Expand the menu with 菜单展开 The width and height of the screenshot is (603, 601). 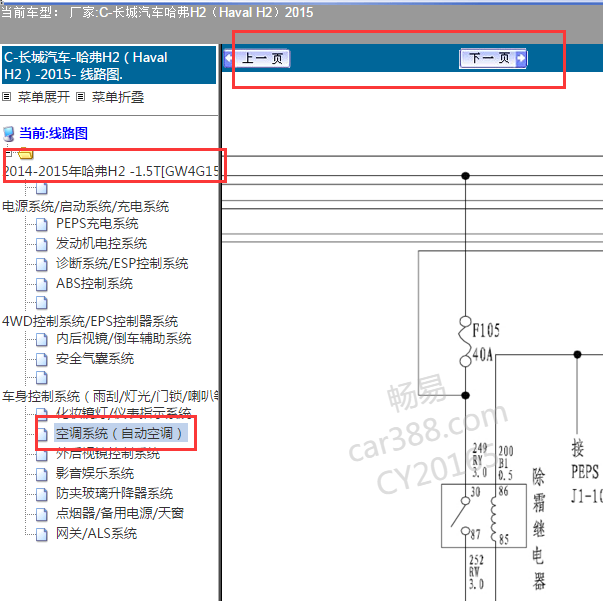point(43,97)
